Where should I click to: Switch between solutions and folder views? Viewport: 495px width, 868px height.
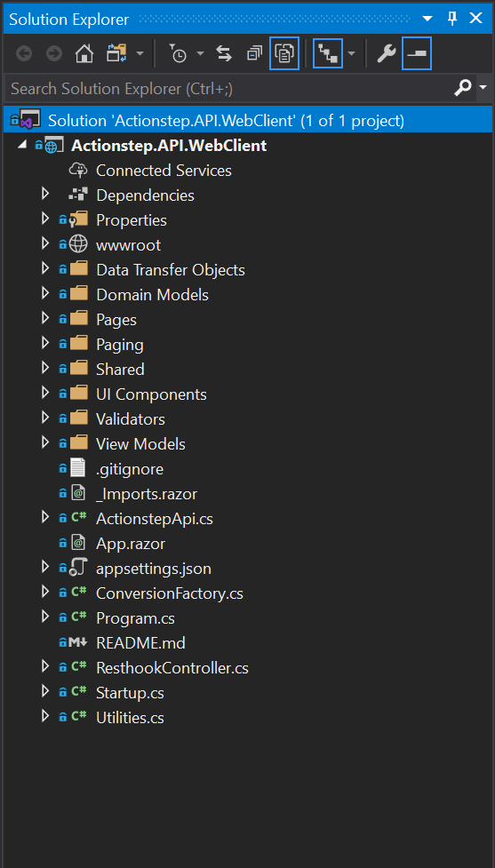click(116, 53)
